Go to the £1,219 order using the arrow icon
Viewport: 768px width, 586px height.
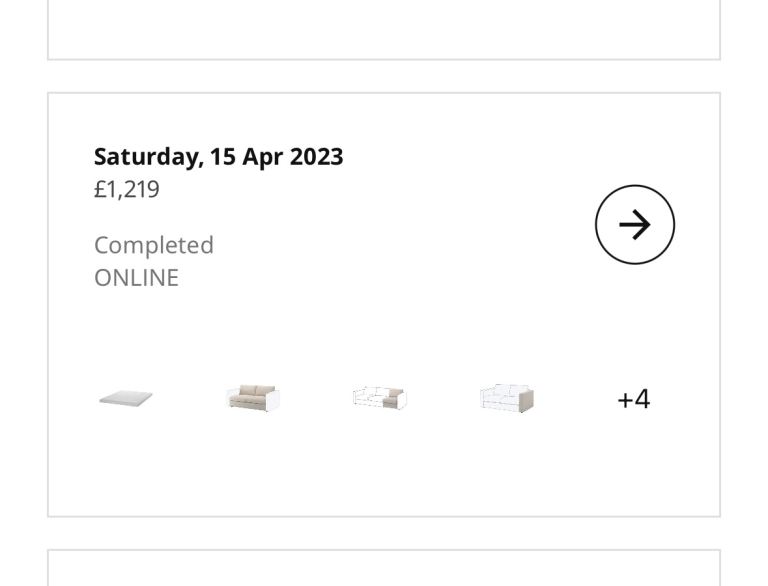coord(635,225)
